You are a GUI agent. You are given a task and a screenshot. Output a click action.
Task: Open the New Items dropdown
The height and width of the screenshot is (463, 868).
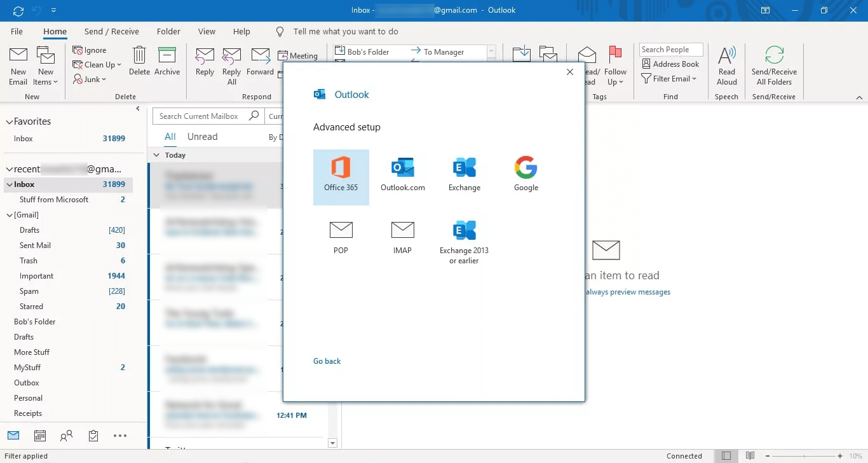[46, 66]
